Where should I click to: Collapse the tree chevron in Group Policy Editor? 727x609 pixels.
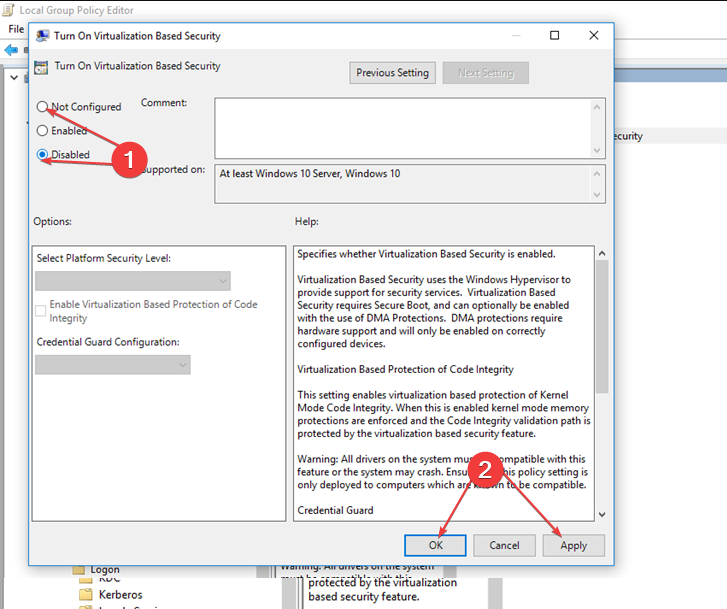tap(14, 77)
